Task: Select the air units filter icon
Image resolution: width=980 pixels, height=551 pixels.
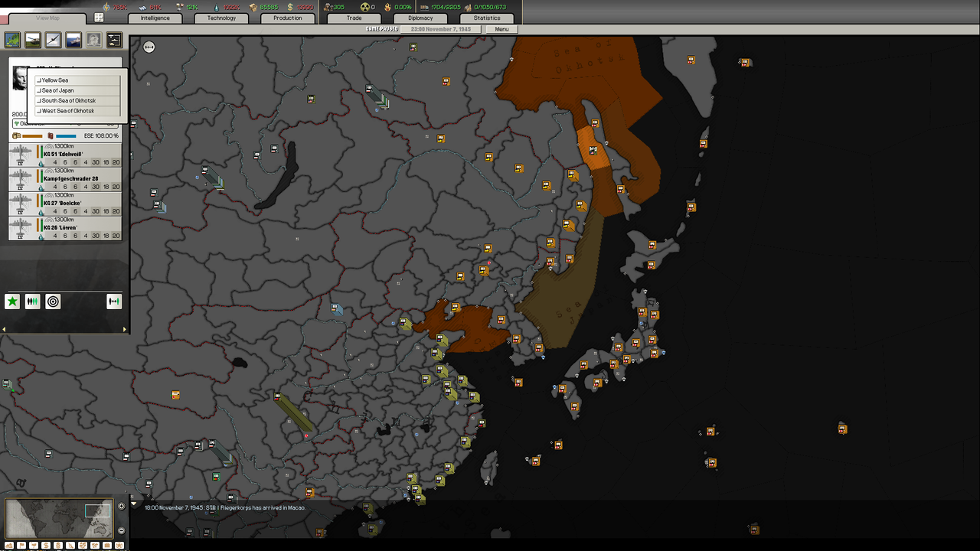Action: 53,40
